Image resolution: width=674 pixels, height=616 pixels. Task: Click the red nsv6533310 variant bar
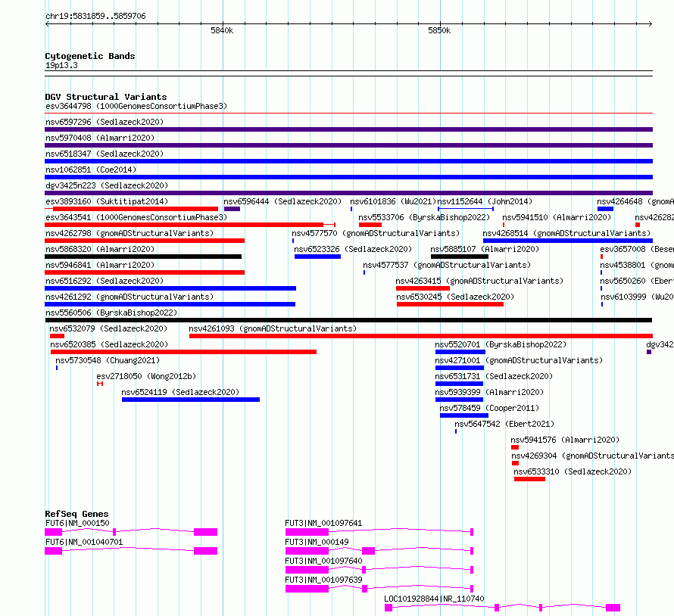[529, 479]
